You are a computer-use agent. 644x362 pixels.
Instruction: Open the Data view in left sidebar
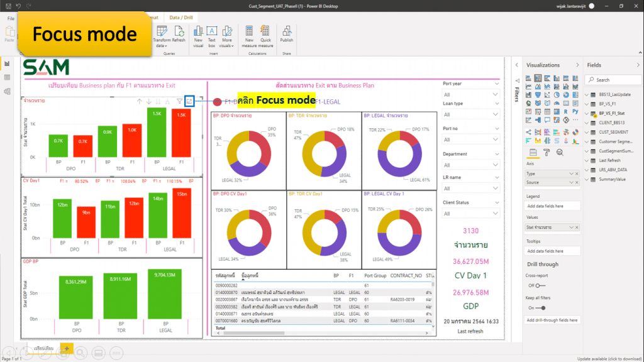7,77
